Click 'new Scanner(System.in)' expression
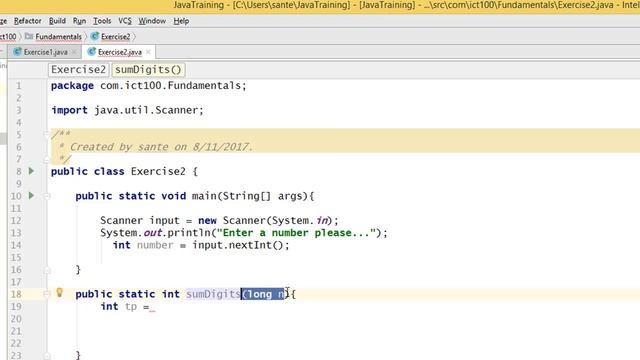640x360 pixels. click(x=265, y=220)
